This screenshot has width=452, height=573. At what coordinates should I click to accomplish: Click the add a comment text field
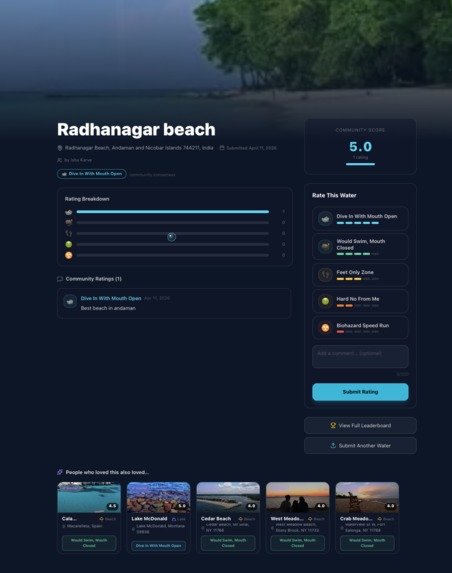click(x=360, y=357)
